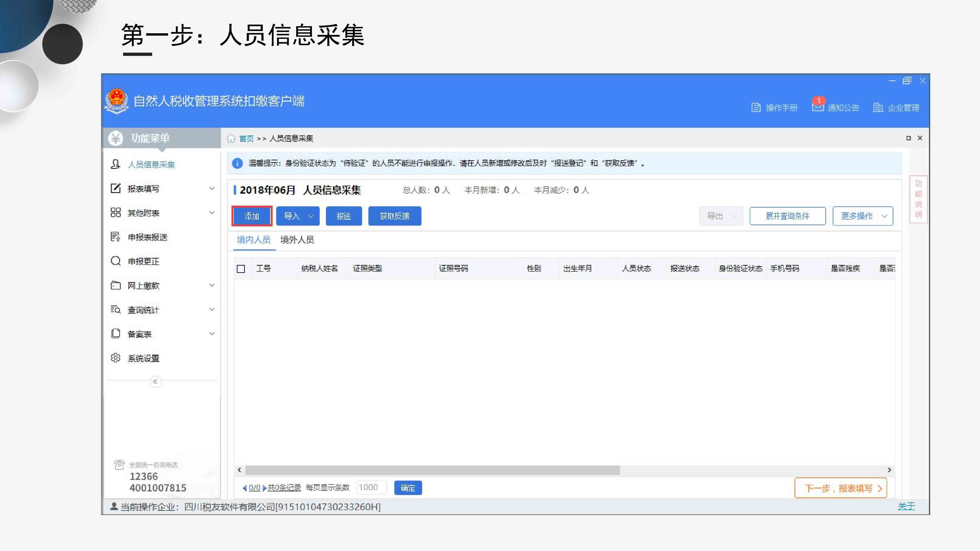Click the home icon beside 首页
Viewport: 980px width, 551px height.
pyautogui.click(x=231, y=138)
